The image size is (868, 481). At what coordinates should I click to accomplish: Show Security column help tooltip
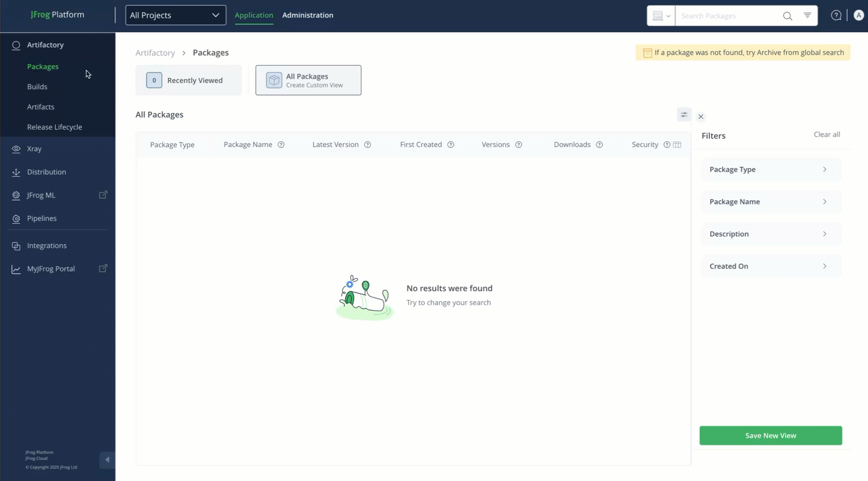[667, 145]
